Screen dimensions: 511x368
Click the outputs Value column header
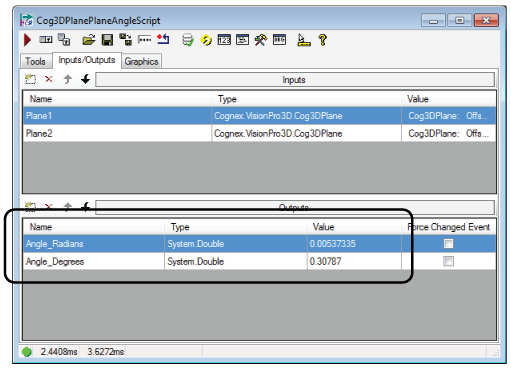point(354,227)
